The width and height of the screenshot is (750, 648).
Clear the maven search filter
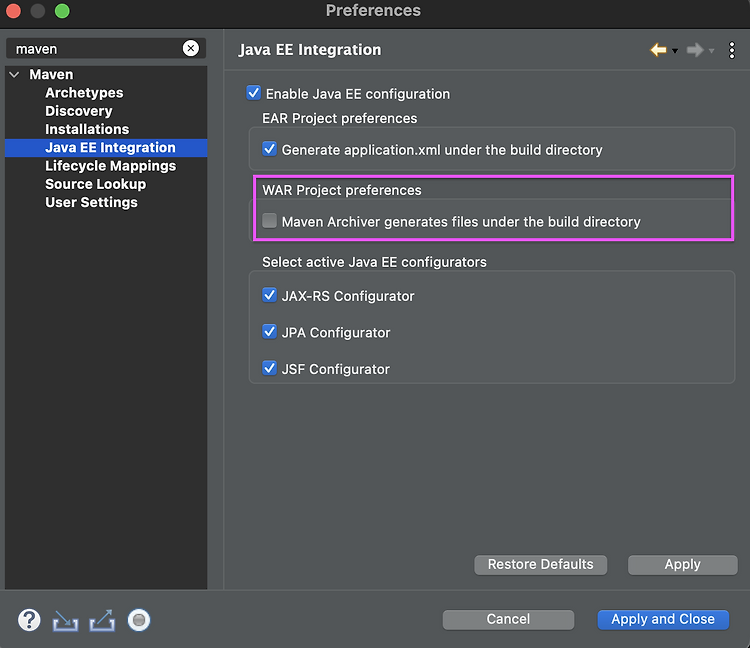[x=190, y=48]
